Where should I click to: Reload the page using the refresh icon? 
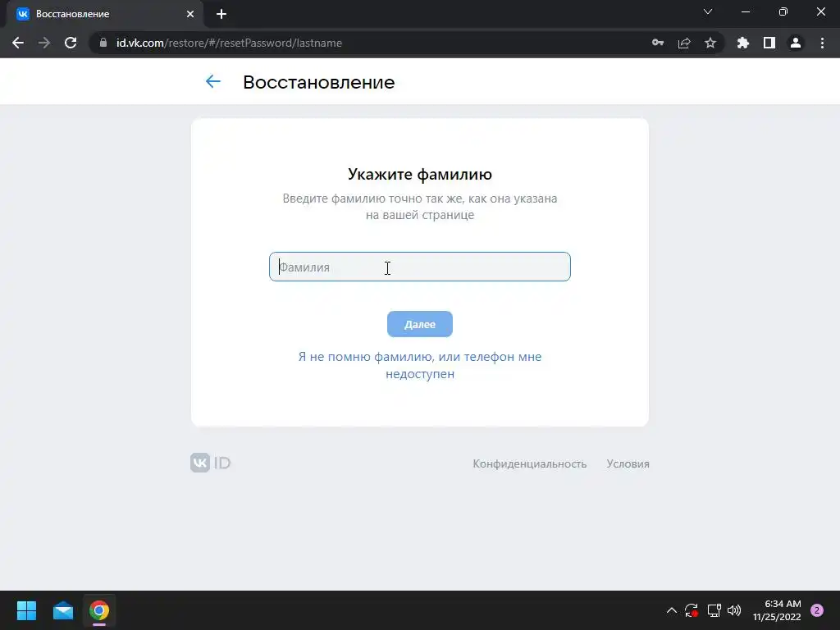[x=71, y=43]
